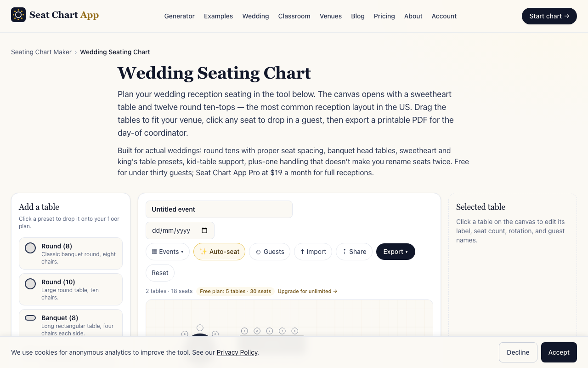588x368 pixels.
Task: Open the Generator nav item
Action: point(180,16)
